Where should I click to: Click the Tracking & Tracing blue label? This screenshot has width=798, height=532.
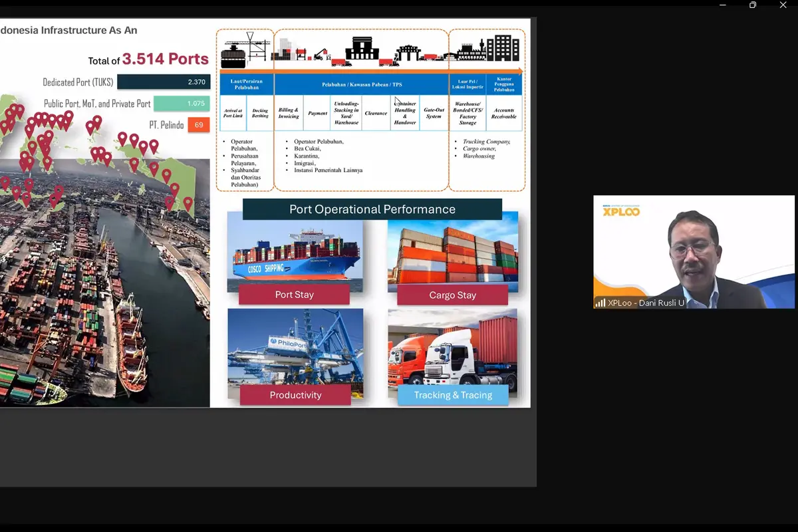click(x=453, y=395)
